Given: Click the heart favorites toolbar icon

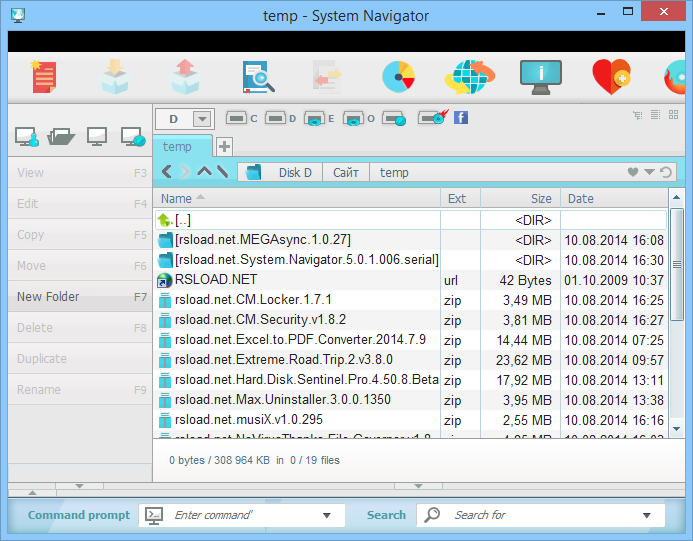Looking at the screenshot, I should click(609, 77).
